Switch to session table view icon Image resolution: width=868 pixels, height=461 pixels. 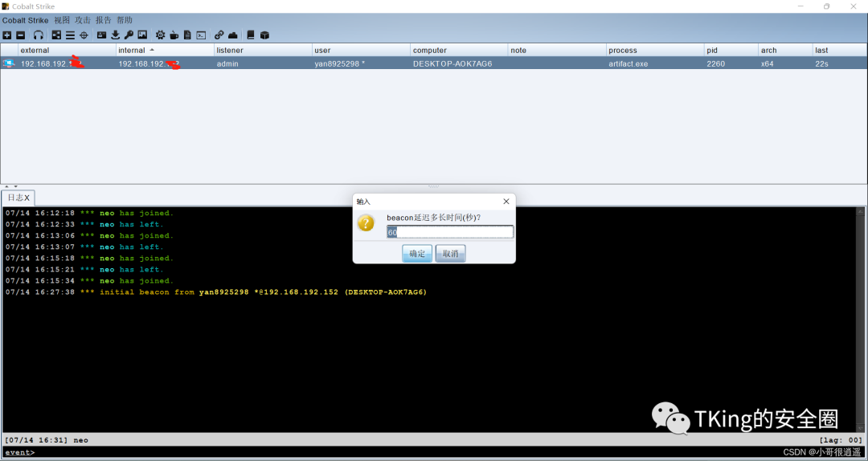coord(70,35)
